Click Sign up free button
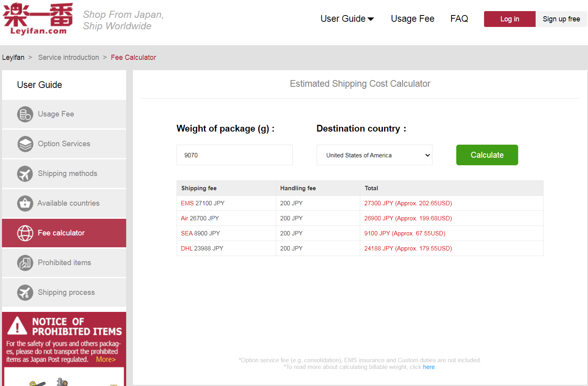Image resolution: width=588 pixels, height=386 pixels. (561, 19)
